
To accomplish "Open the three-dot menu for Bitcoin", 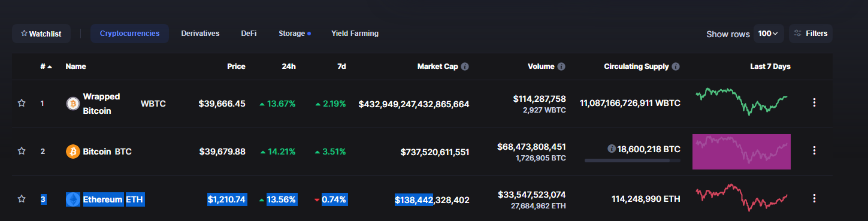I will coord(814,150).
